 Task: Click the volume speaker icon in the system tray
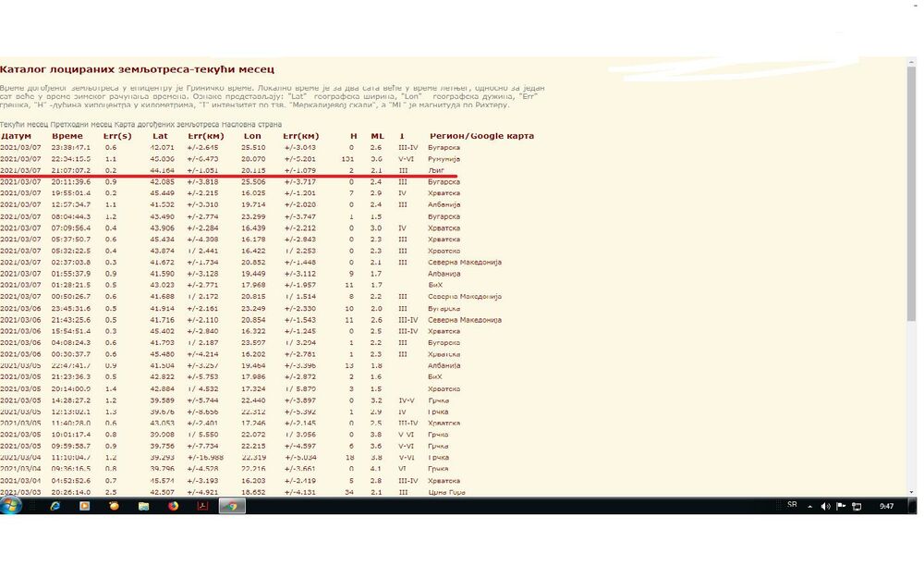825,506
